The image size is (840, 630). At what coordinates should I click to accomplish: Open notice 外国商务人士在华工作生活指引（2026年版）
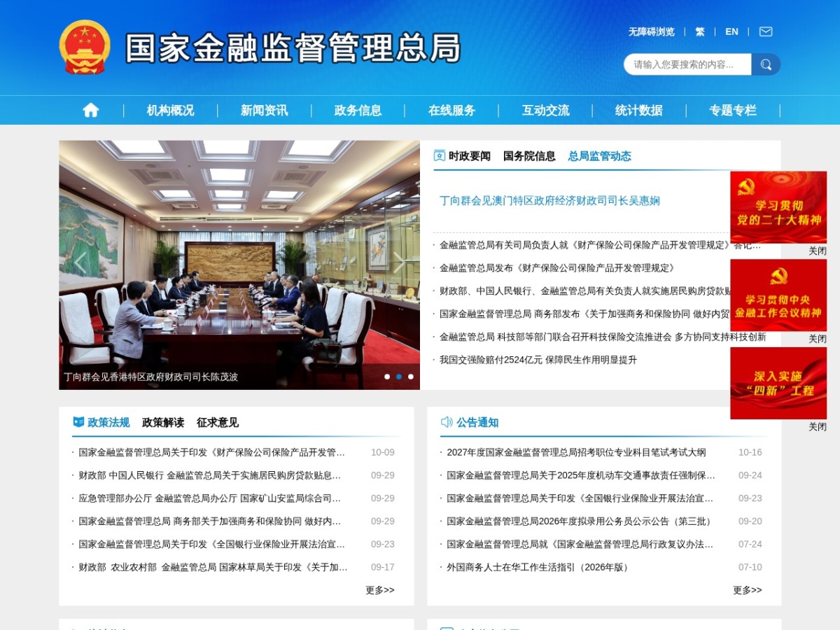pos(538,567)
